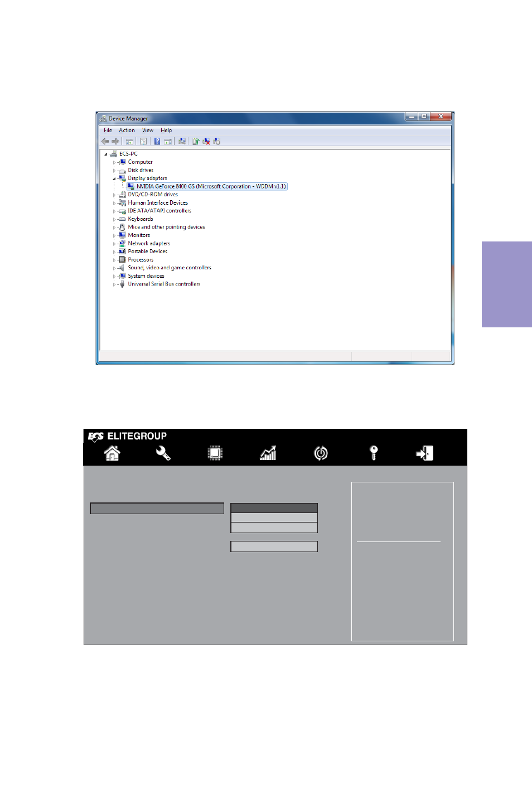Expand the System devices node
This screenshot has width=532, height=798.
click(114, 276)
